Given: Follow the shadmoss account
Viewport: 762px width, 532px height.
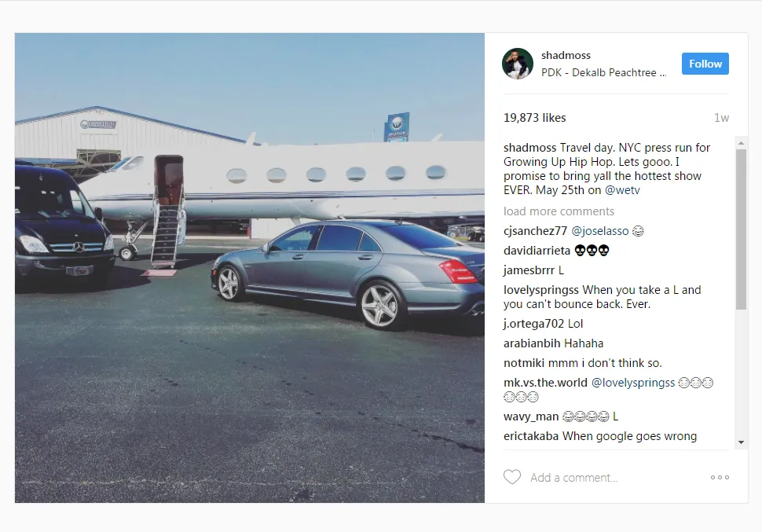Looking at the screenshot, I should click(x=705, y=64).
